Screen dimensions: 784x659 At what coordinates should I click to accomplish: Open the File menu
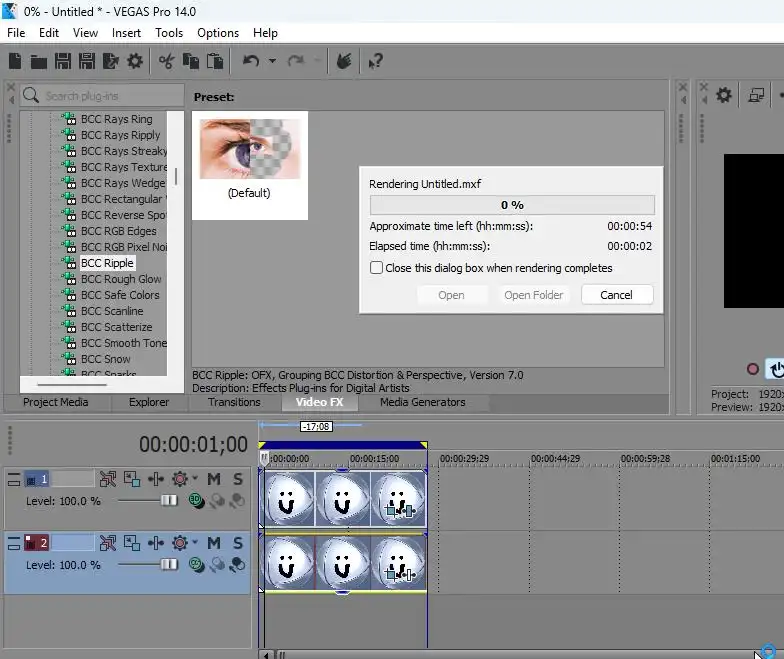(x=16, y=33)
